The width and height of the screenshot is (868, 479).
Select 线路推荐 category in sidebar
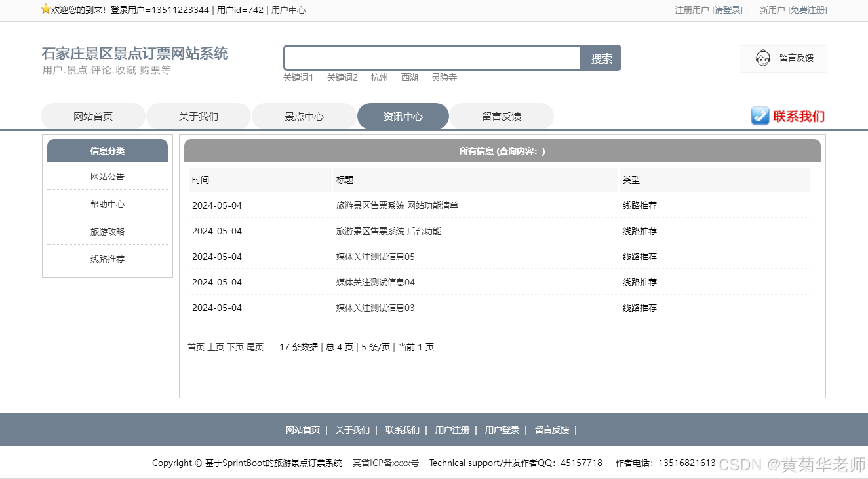tap(108, 259)
